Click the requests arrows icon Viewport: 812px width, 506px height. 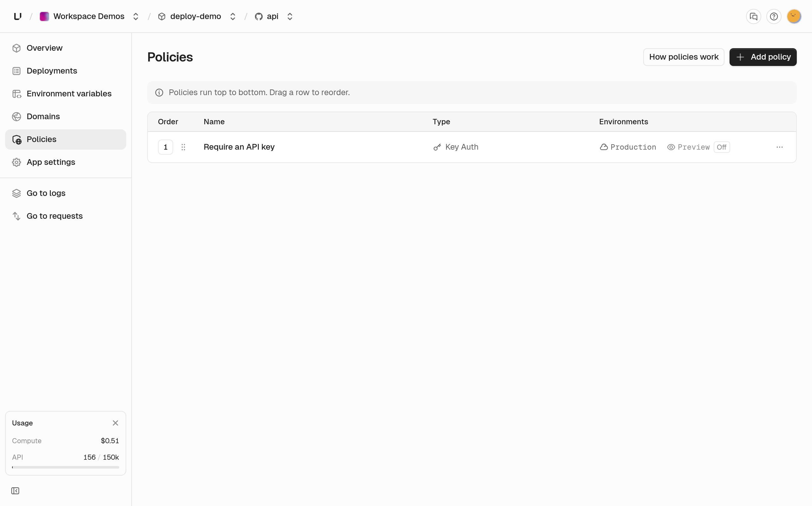tap(16, 216)
